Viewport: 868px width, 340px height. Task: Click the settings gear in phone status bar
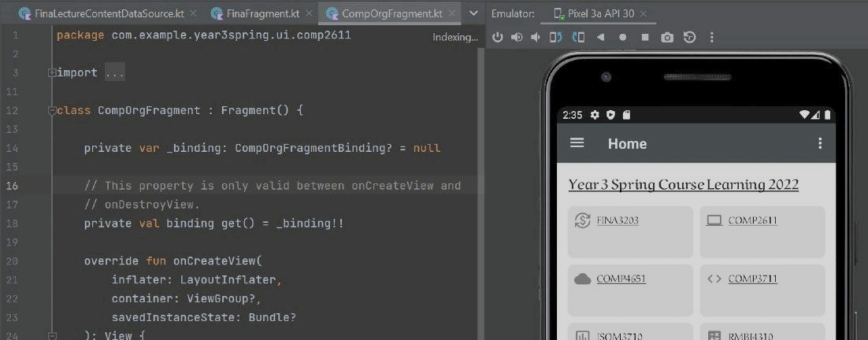595,115
